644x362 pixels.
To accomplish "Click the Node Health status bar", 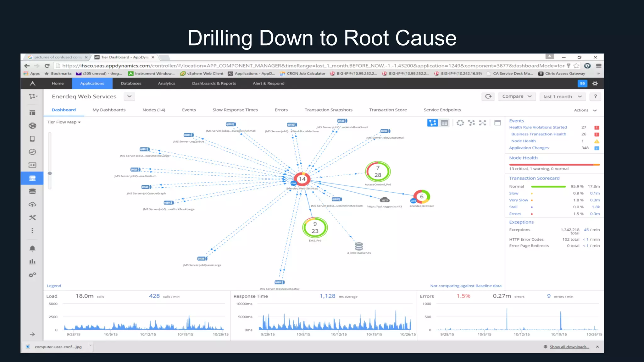I will [x=554, y=165].
